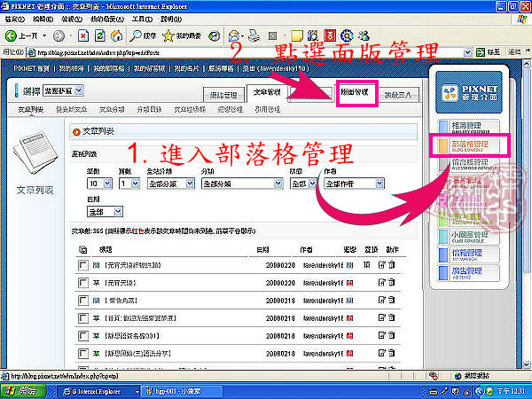Click the Windows 開始 Start button
This screenshot has width=532, height=399.
click(x=23, y=391)
